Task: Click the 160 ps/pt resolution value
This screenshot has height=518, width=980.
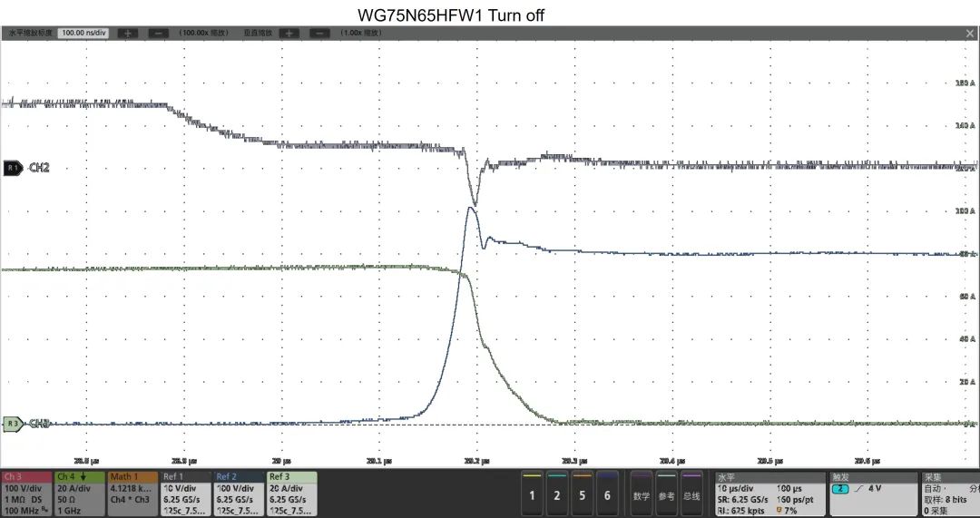Action: pos(795,500)
